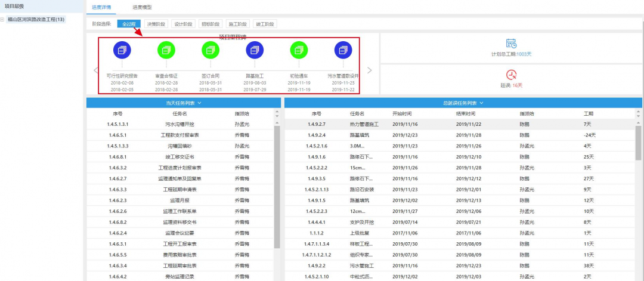Select the 全过程 phase filter

(129, 24)
